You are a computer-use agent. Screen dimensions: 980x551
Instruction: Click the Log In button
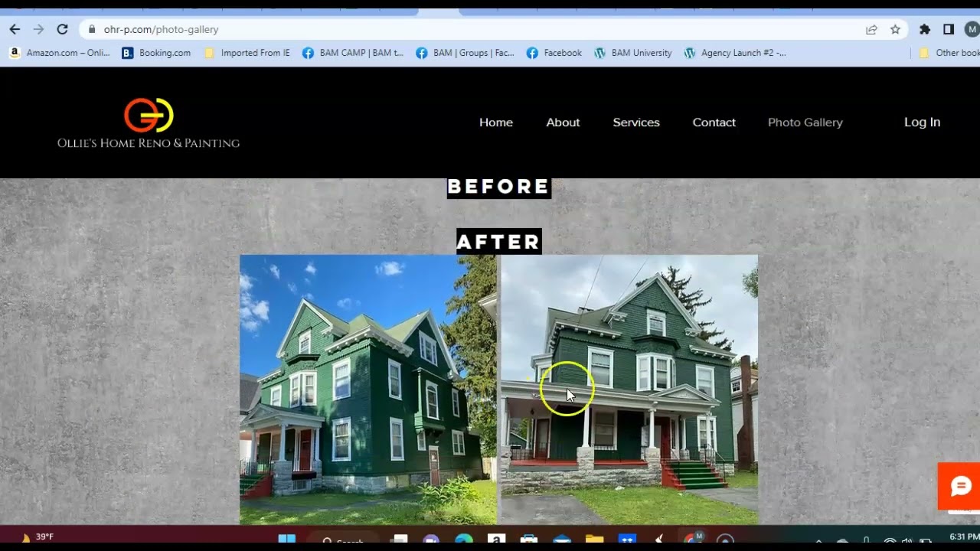tap(922, 122)
